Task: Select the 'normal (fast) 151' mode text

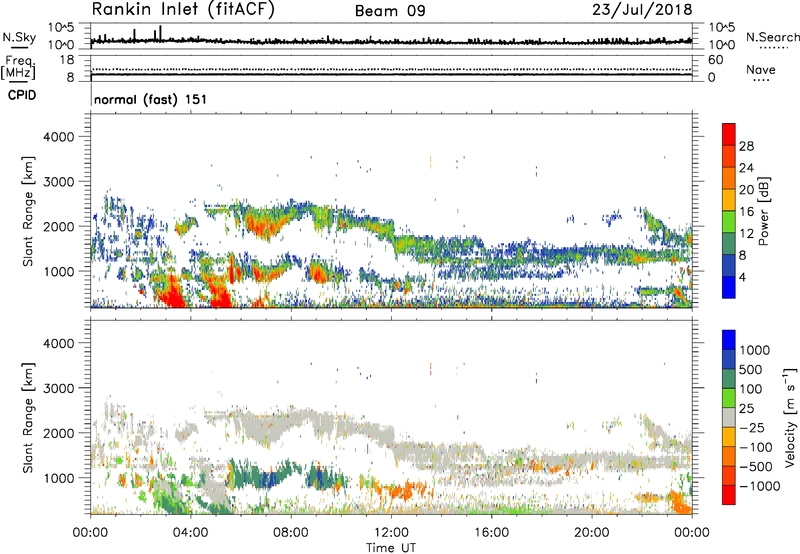Action: click(x=151, y=99)
